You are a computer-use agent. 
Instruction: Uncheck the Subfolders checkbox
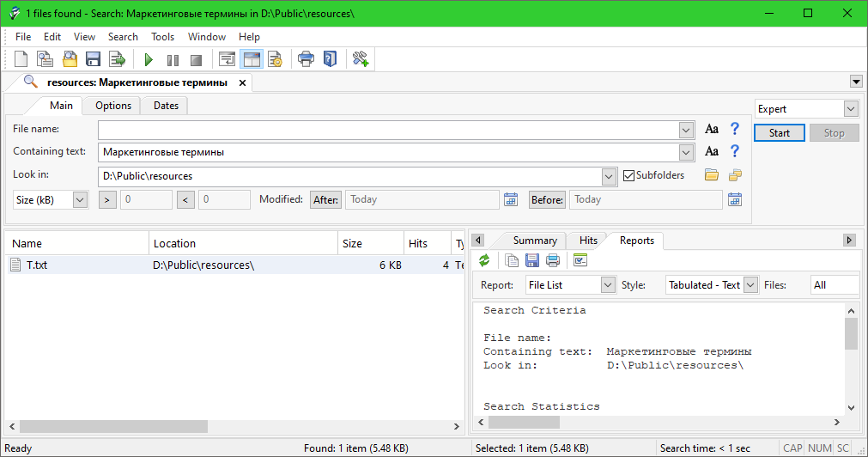(629, 175)
